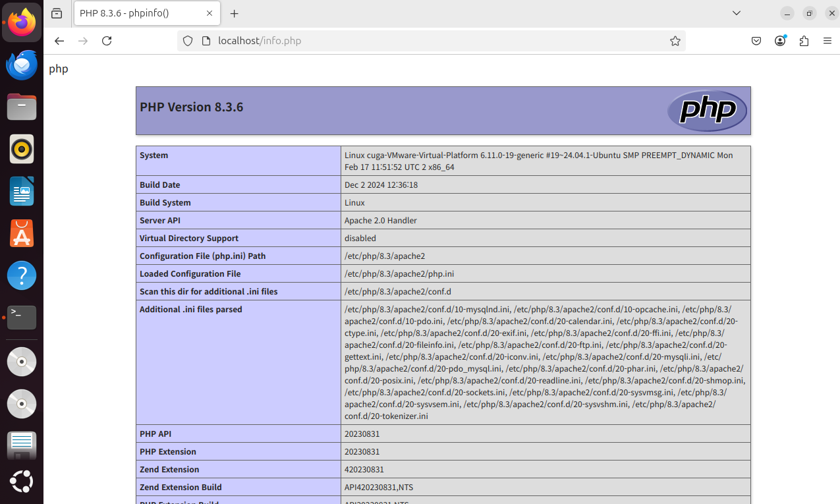Open Thunderbird mail from the dock
The width and height of the screenshot is (840, 504).
tap(22, 65)
